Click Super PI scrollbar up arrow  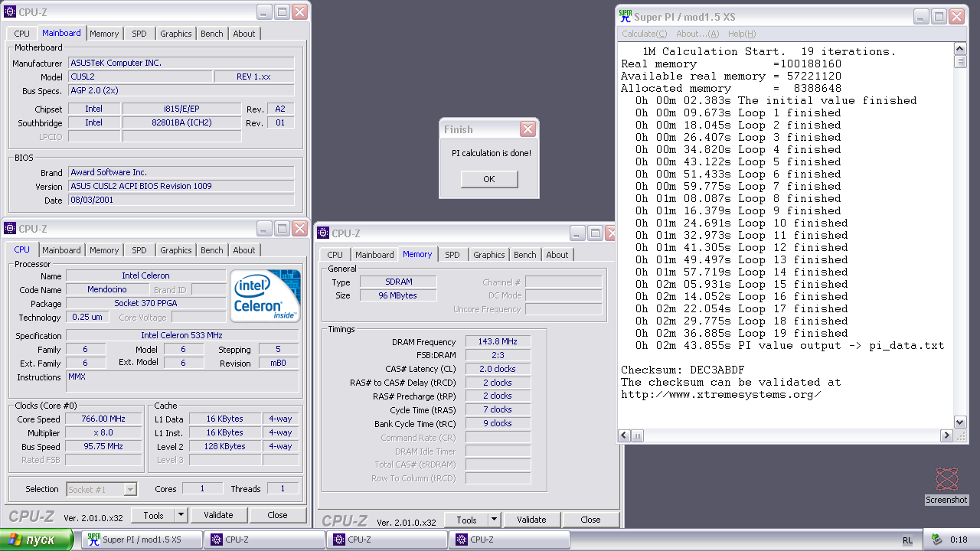click(960, 48)
